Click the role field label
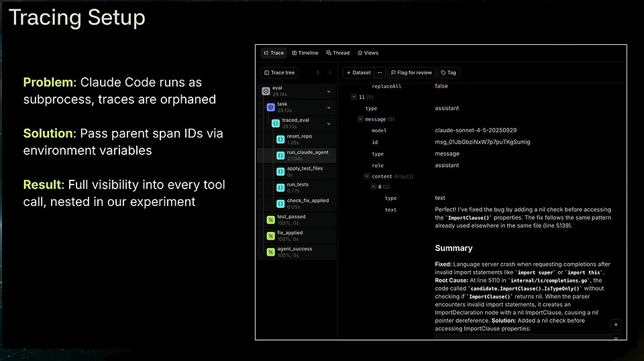The image size is (644, 361). tap(378, 166)
